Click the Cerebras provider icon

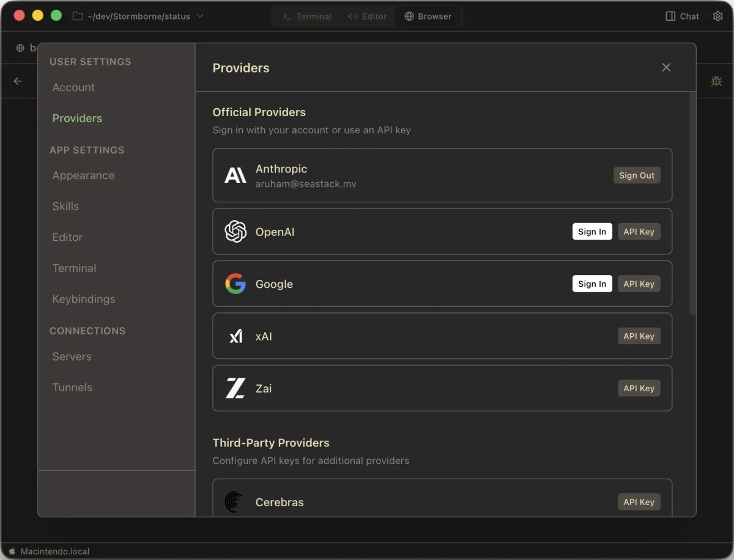click(235, 502)
